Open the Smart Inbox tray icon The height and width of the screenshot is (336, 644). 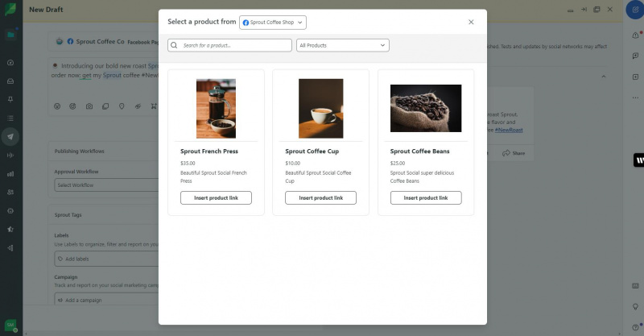coord(10,81)
